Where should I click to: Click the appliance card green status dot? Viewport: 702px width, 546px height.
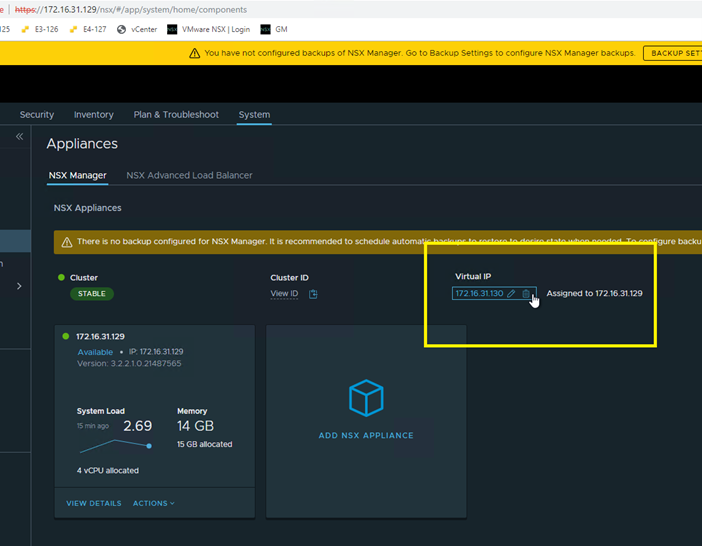pos(66,336)
